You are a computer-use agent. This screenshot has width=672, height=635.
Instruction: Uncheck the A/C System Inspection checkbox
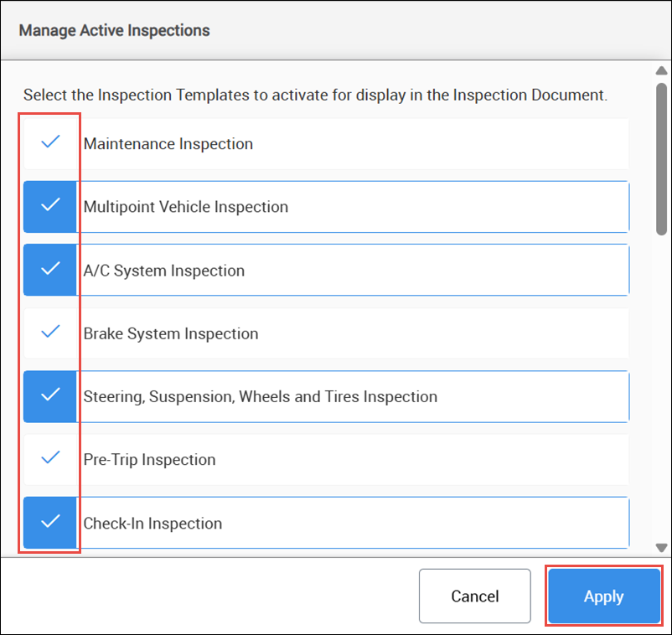click(x=50, y=270)
